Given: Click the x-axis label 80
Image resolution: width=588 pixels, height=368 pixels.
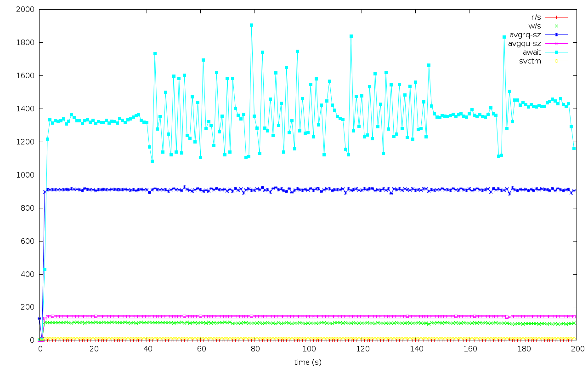Looking at the screenshot, I should coord(254,349).
